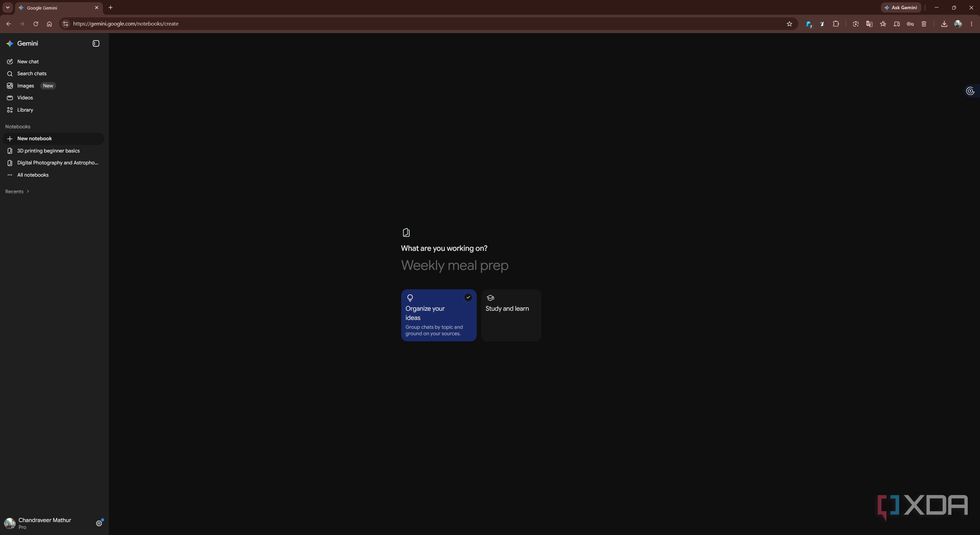This screenshot has height=535, width=980.
Task: Switch to Google Gemini browser tab
Action: pos(59,7)
